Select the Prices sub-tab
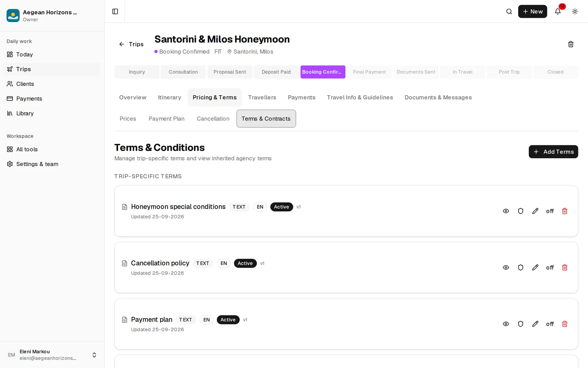The image size is (588, 368). pyautogui.click(x=128, y=118)
